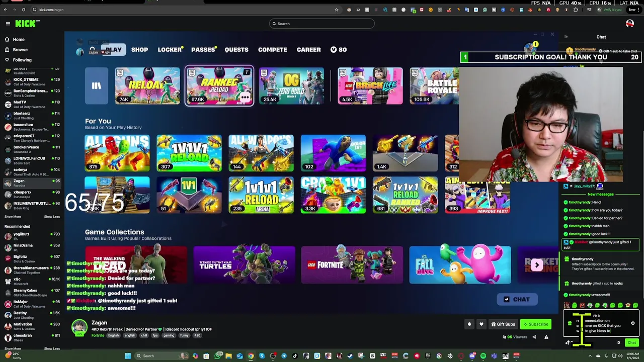Open the Crazy 1v1 island thumbnail
The image size is (644, 362).
point(333,195)
